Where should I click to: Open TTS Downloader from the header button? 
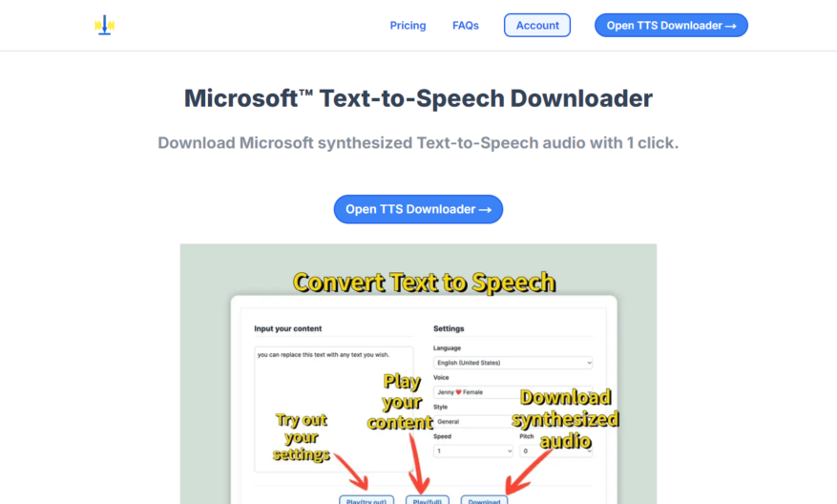pos(671,25)
